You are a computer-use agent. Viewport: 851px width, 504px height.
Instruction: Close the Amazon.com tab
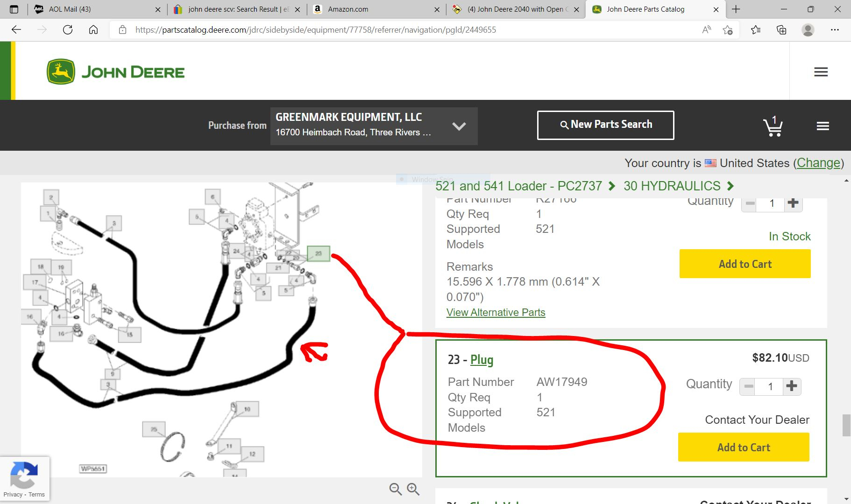(x=437, y=9)
